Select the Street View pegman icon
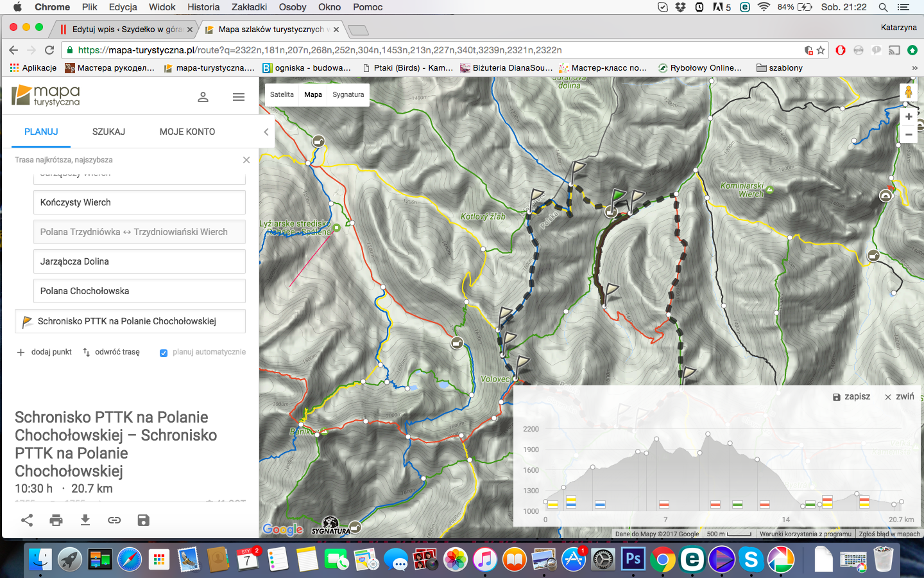This screenshot has width=924, height=578. click(909, 92)
